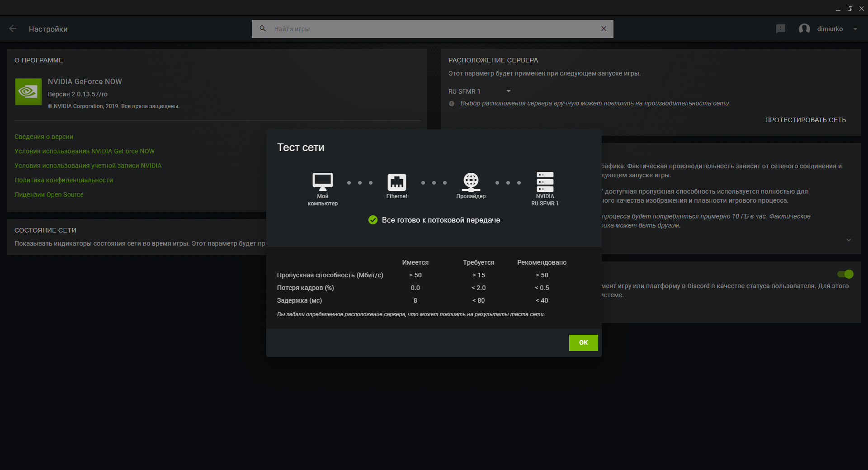Screen dimensions: 868x470
Task: Click the Мой компьютер monitor icon
Action: pyautogui.click(x=323, y=182)
